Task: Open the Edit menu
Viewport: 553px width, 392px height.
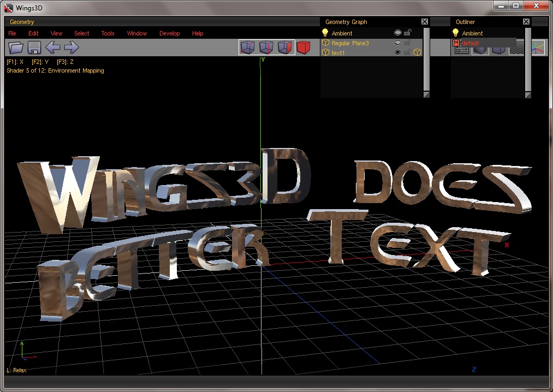Action: point(33,33)
